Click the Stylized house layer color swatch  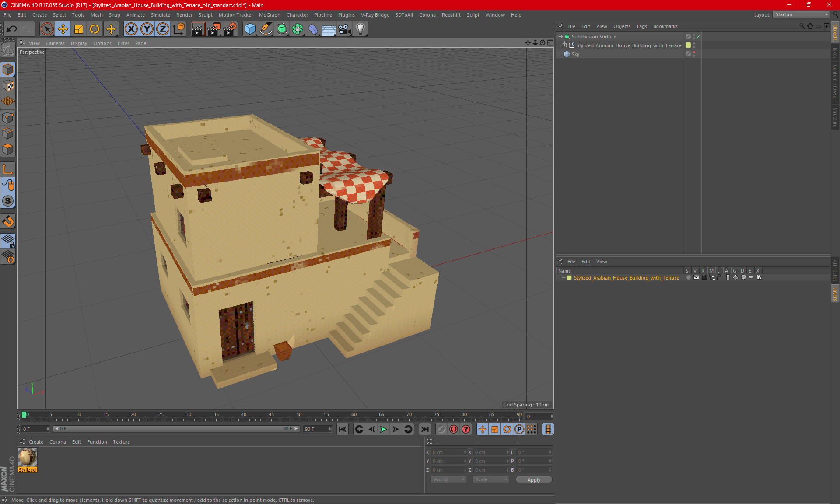[x=688, y=45]
